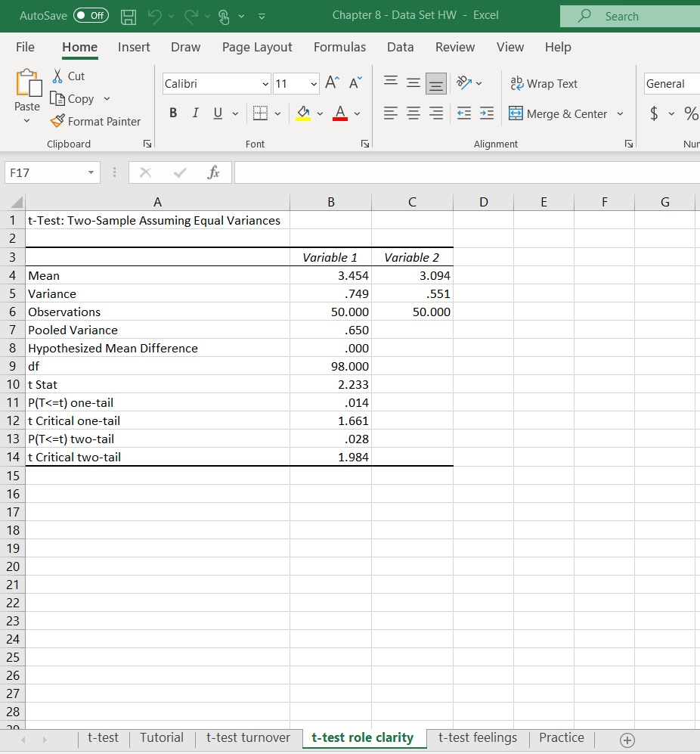Click the Increase Font Size icon
700x754 pixels.
click(x=331, y=82)
